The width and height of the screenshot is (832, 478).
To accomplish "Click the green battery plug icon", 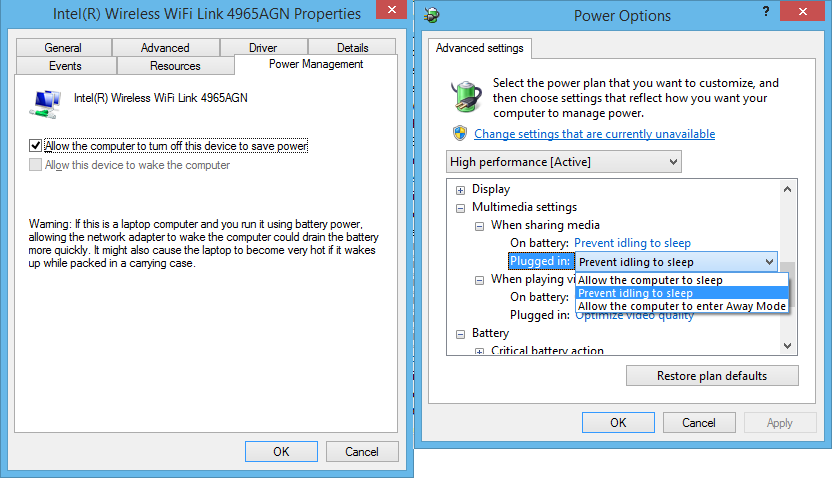I will click(466, 96).
